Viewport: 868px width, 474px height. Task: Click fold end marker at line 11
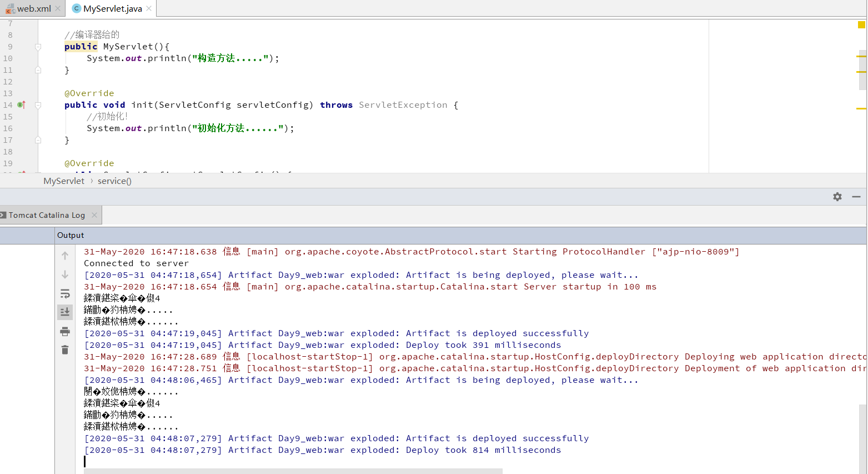38,70
